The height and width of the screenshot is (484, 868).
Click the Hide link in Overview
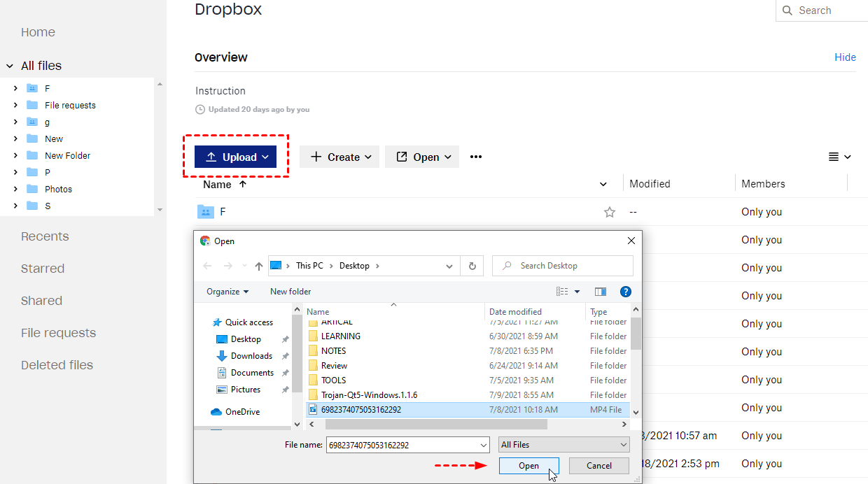click(845, 57)
